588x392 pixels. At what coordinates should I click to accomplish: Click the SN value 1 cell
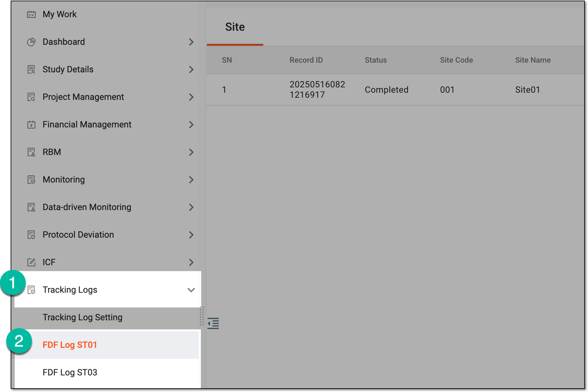click(x=224, y=90)
